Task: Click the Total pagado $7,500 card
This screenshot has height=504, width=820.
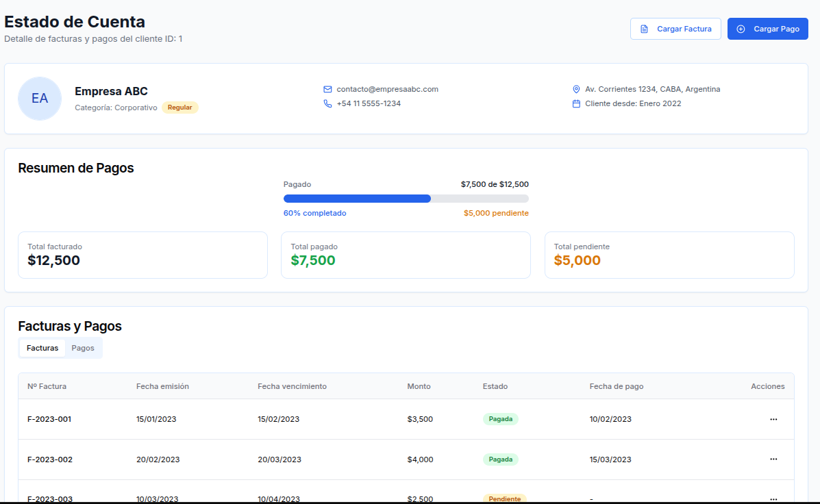Action: 406,255
